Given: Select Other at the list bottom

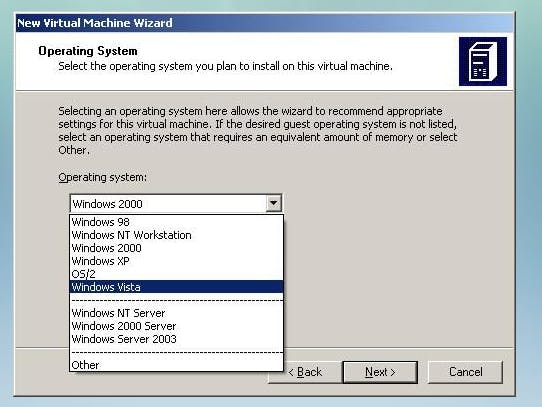Looking at the screenshot, I should coord(176,365).
